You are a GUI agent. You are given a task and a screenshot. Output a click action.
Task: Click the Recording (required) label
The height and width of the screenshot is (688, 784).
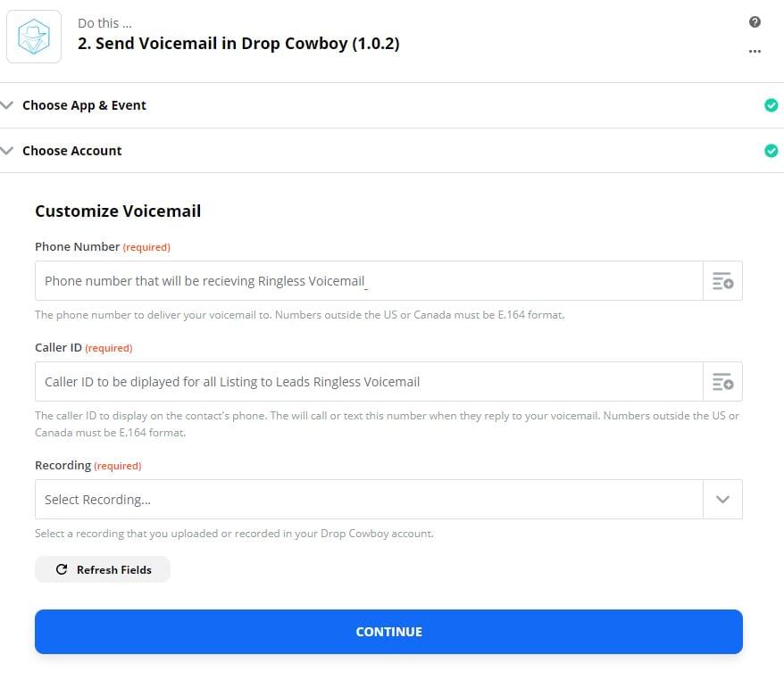click(x=88, y=466)
